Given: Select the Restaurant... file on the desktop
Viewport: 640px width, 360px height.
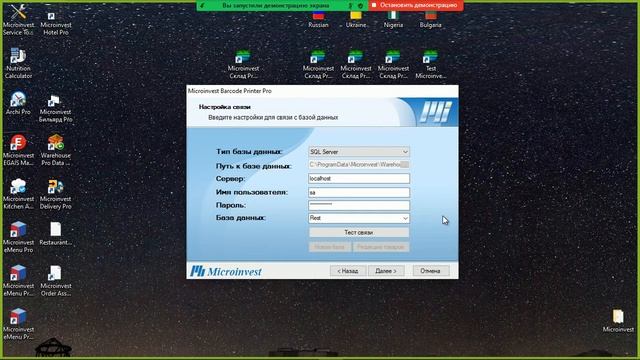Looking at the screenshot, I should click(x=56, y=234).
